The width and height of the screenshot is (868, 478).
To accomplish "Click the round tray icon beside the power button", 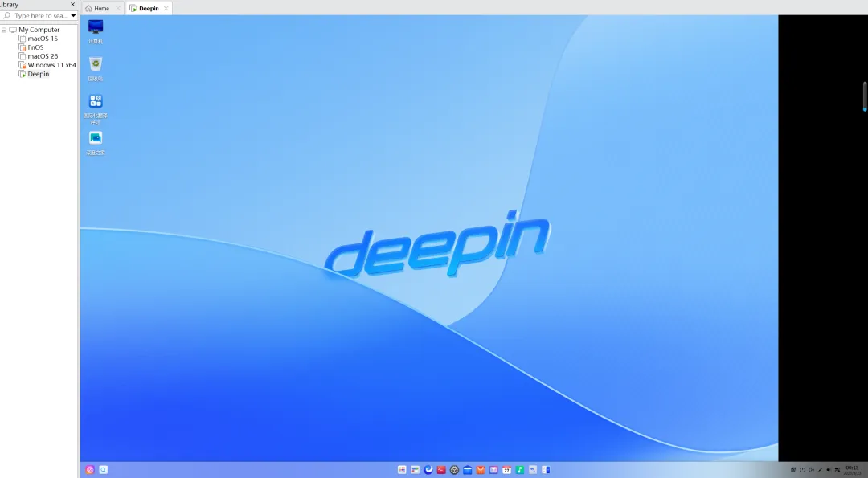I will [x=811, y=470].
